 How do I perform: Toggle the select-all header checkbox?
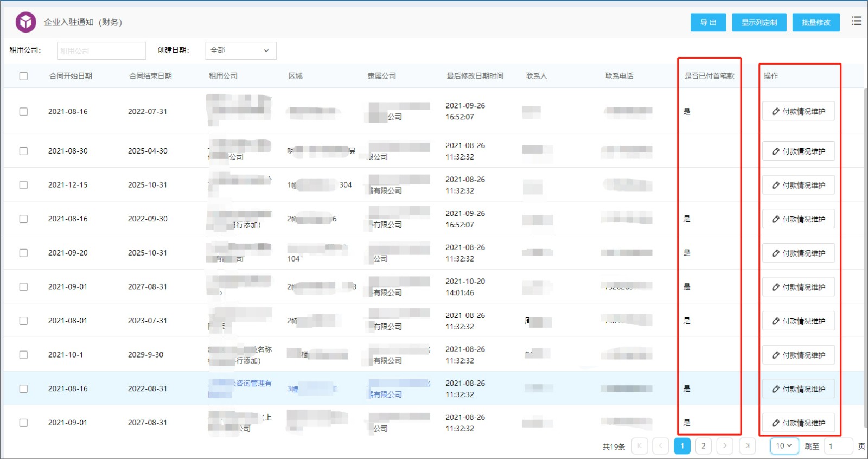pos(23,76)
